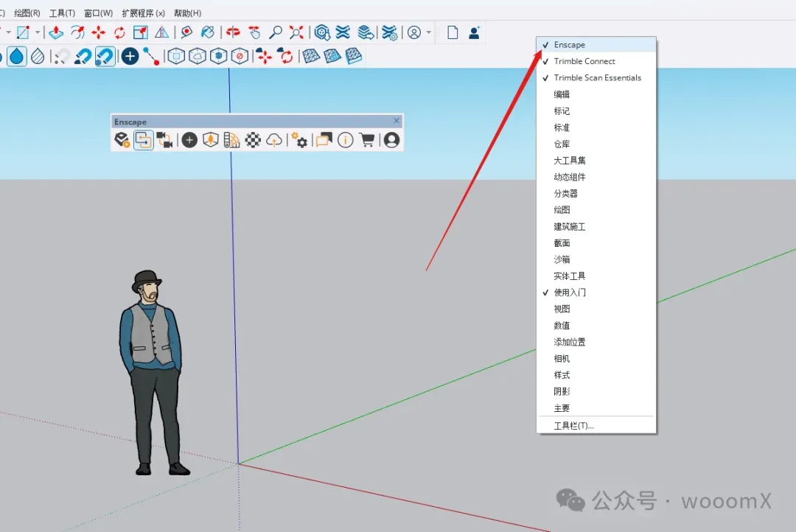The width and height of the screenshot is (796, 532).
Task: Click the cube with cloud icon
Action: pos(197,56)
